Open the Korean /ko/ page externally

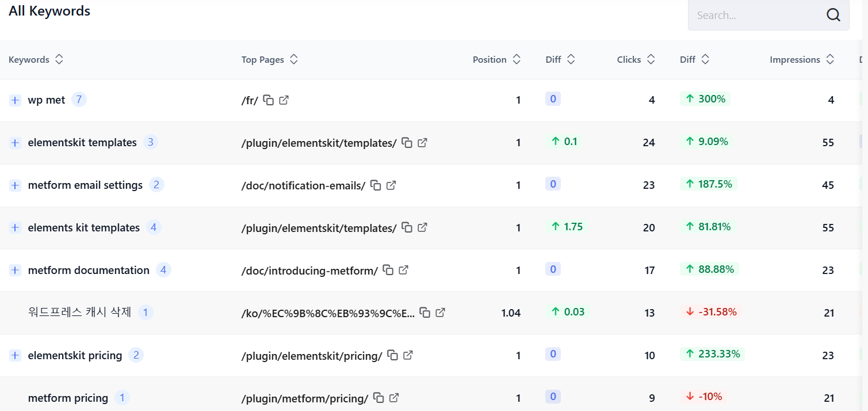tap(440, 313)
